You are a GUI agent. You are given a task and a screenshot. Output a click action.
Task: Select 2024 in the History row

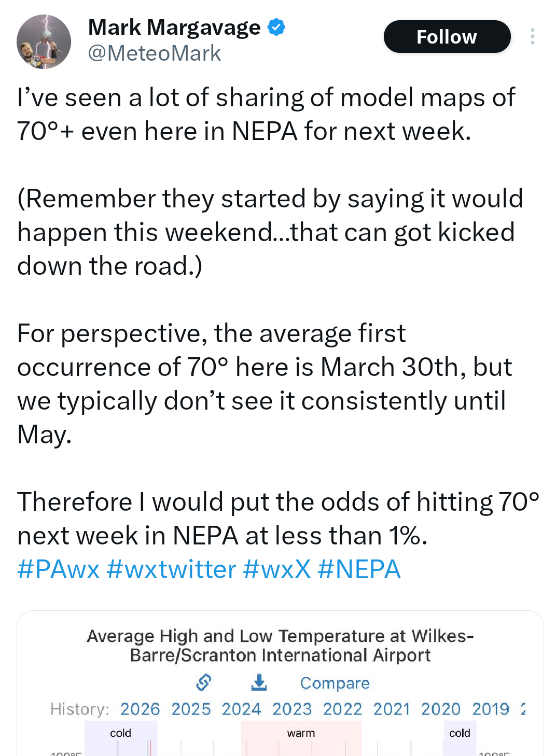(x=241, y=709)
